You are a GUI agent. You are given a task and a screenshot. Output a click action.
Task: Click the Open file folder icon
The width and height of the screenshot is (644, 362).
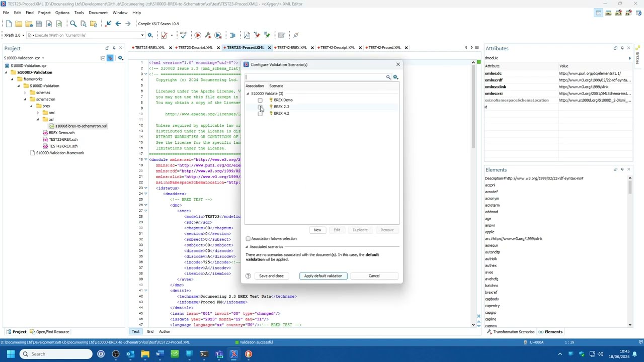click(19, 24)
